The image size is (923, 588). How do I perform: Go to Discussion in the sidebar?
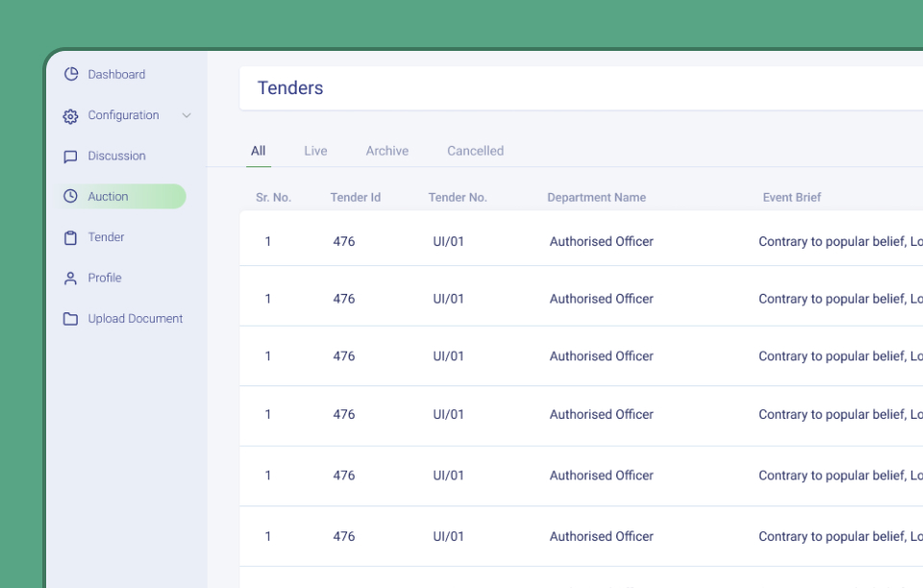coord(116,156)
